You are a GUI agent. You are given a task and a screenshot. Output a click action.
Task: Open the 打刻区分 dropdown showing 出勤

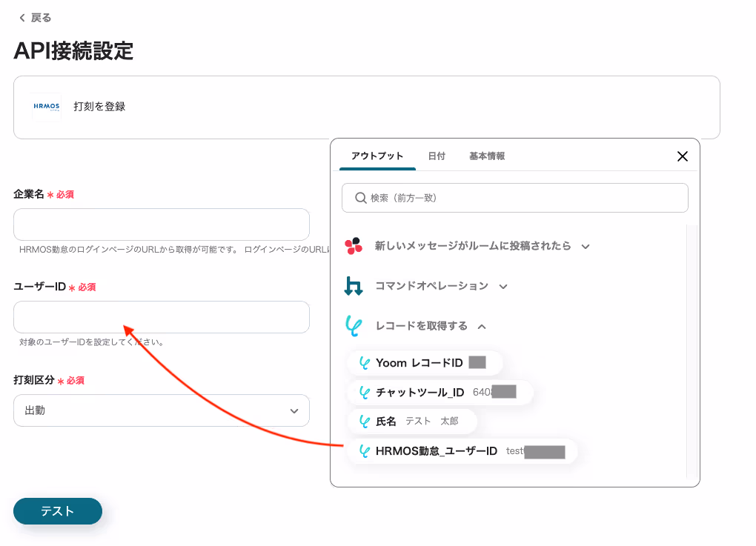162,410
